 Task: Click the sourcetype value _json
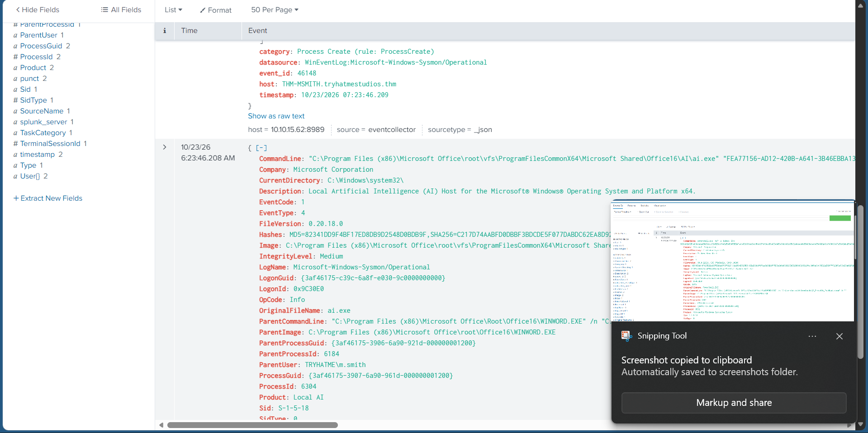[483, 130]
